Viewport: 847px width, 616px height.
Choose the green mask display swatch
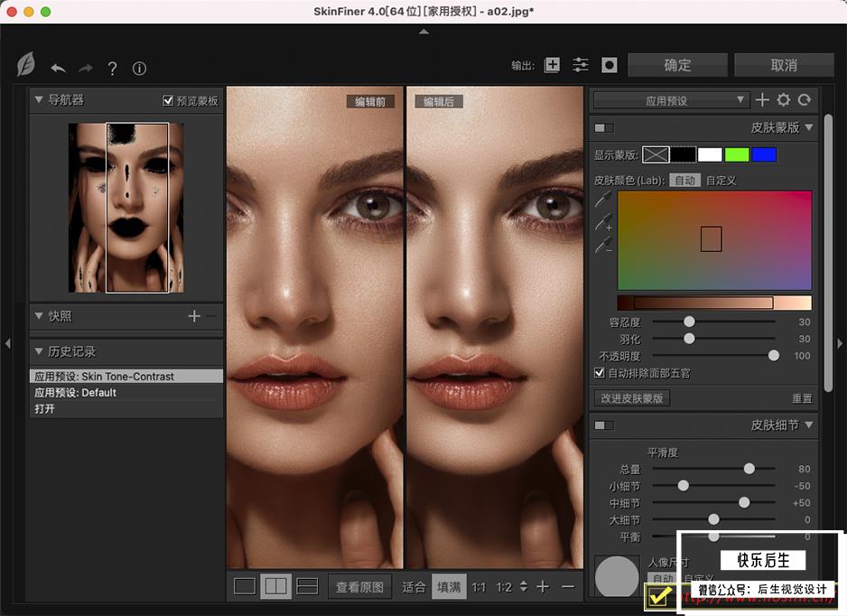[x=737, y=155]
